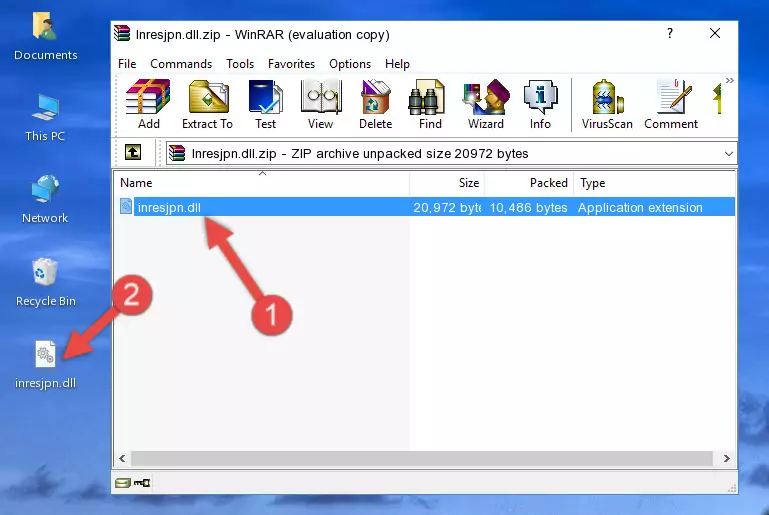Open the Options menu
This screenshot has height=515, width=769.
pyautogui.click(x=350, y=64)
